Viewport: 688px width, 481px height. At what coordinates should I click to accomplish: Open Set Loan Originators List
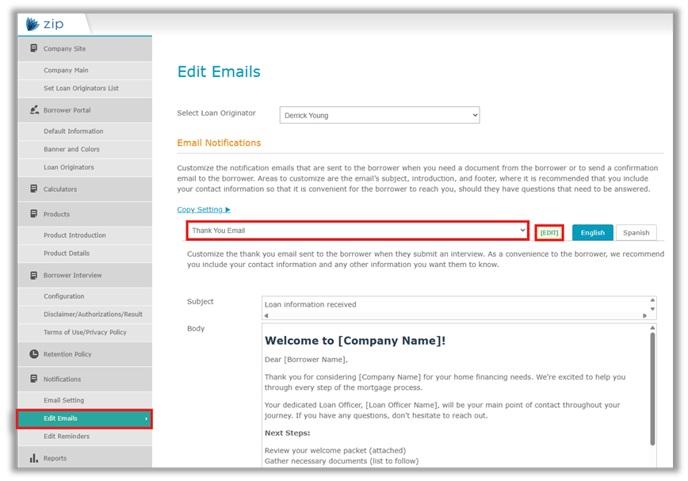[x=85, y=88]
